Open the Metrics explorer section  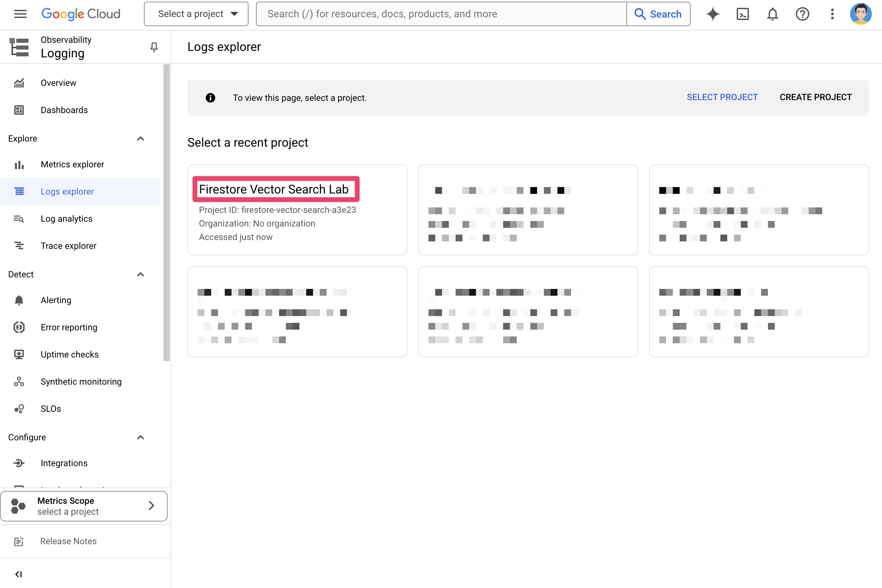coord(72,164)
